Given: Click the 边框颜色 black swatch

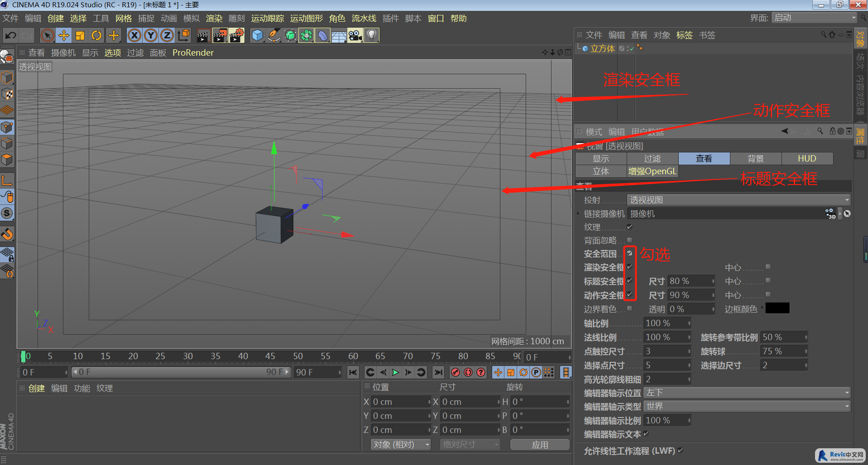Looking at the screenshot, I should click(x=777, y=308).
